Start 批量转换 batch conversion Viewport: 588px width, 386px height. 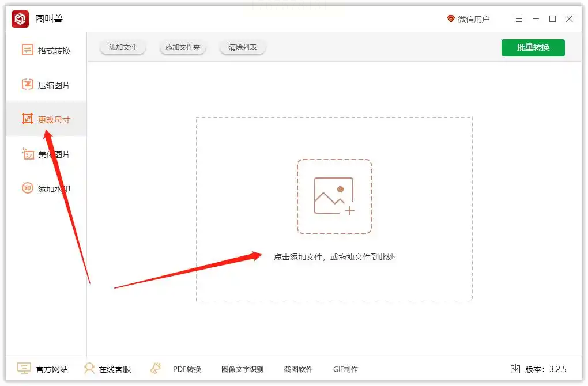(x=533, y=48)
